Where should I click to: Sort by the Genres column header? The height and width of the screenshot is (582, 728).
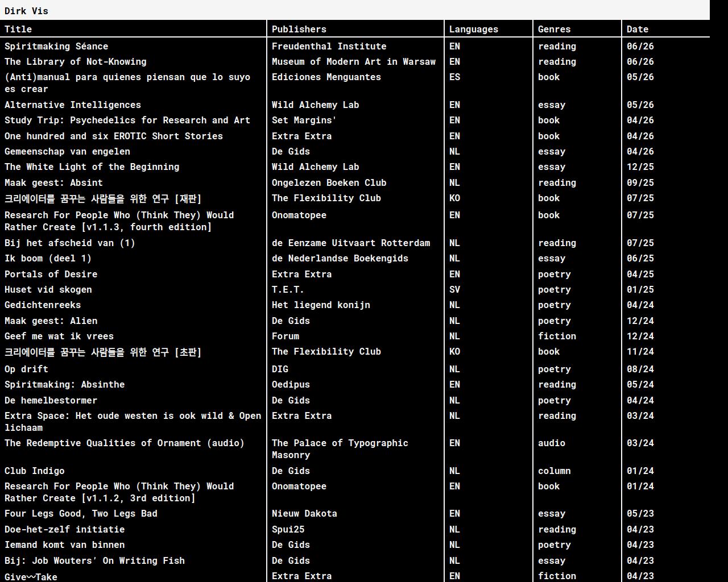click(x=555, y=29)
